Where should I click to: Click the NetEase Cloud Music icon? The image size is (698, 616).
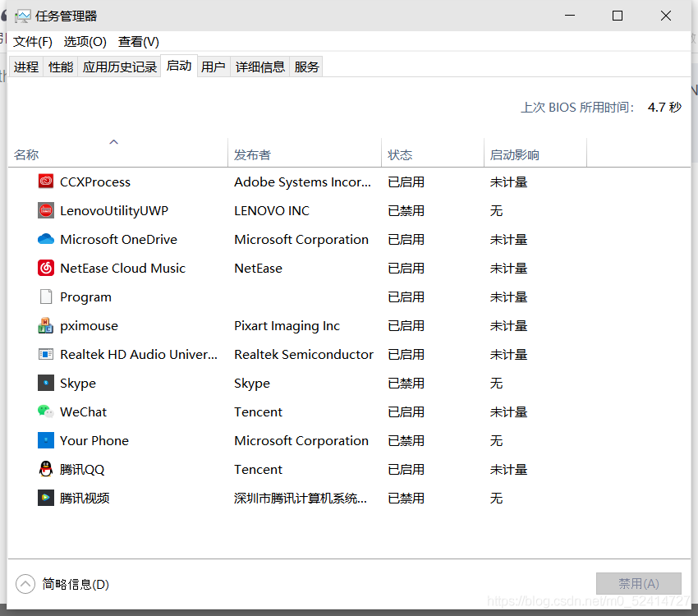(x=46, y=268)
